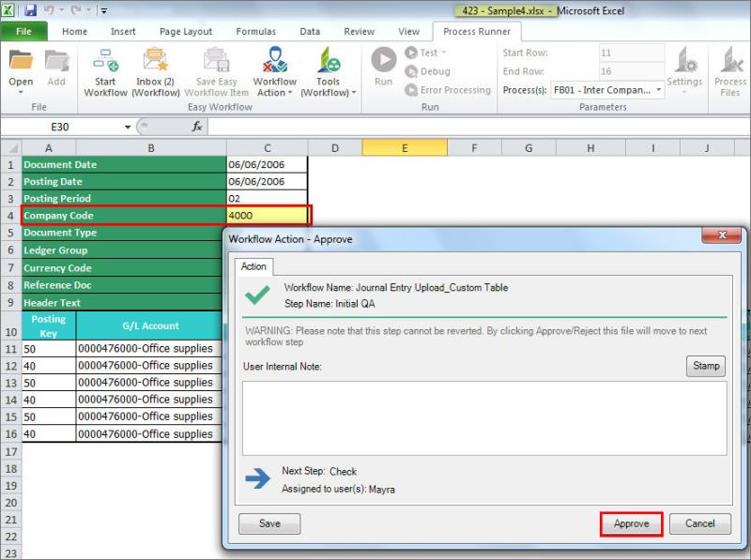This screenshot has width=751, height=560.
Task: Select Company Code cell containing 4000
Action: coord(267,216)
